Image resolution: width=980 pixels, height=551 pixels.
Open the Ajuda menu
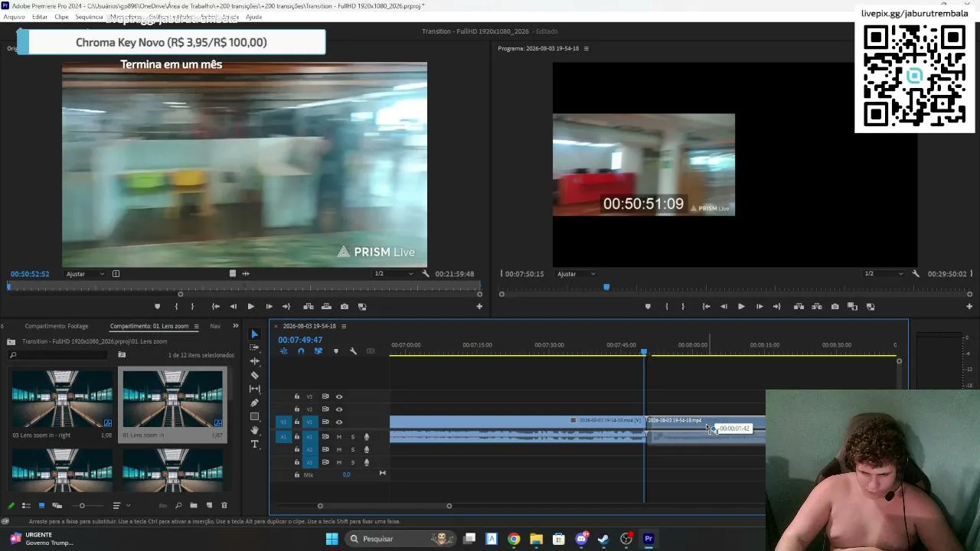click(253, 17)
